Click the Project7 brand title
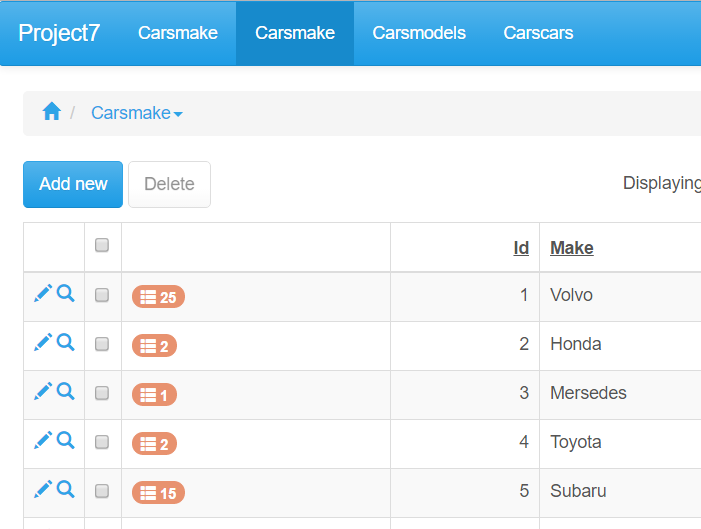 [x=59, y=33]
